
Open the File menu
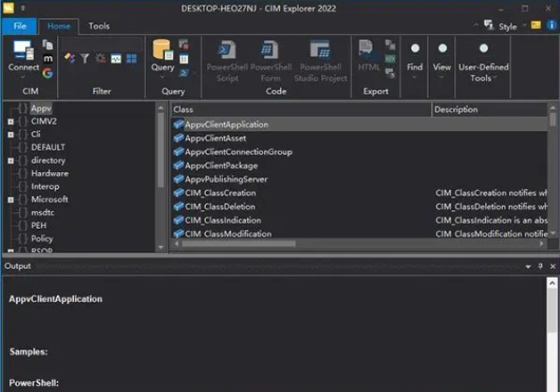(20, 26)
